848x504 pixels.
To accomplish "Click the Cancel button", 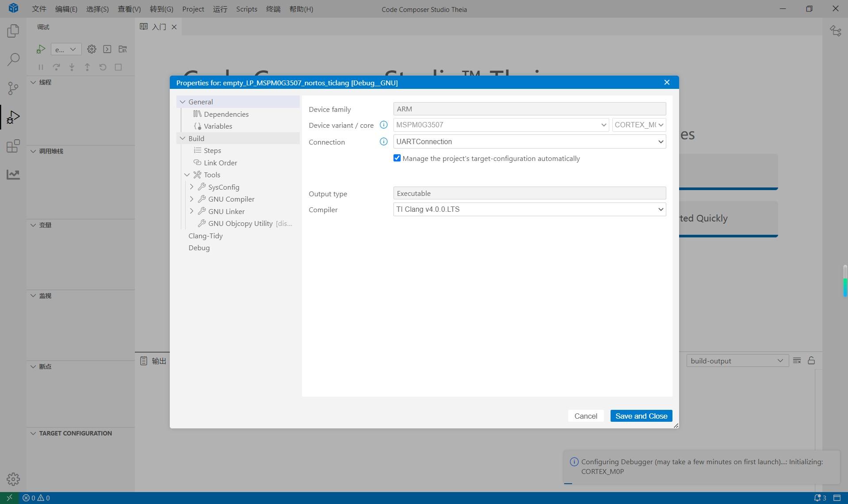I will [585, 416].
